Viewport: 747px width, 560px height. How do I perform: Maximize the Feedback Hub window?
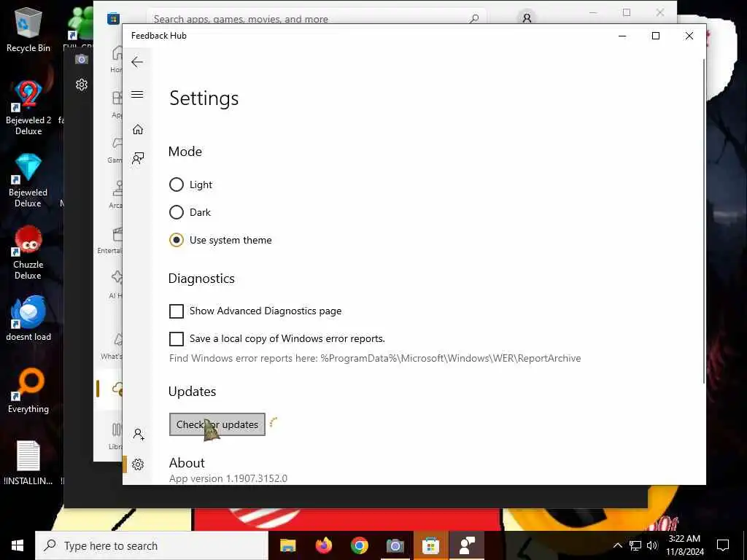(x=656, y=36)
